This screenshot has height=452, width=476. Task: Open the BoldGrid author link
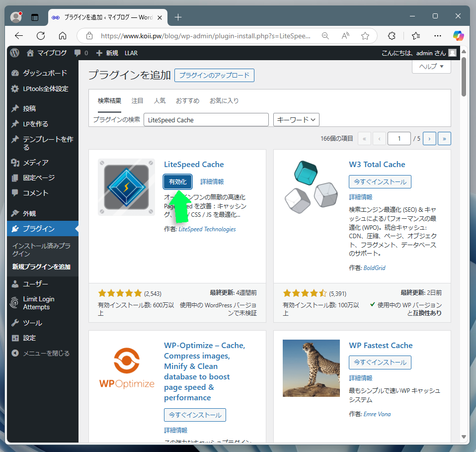pos(374,268)
